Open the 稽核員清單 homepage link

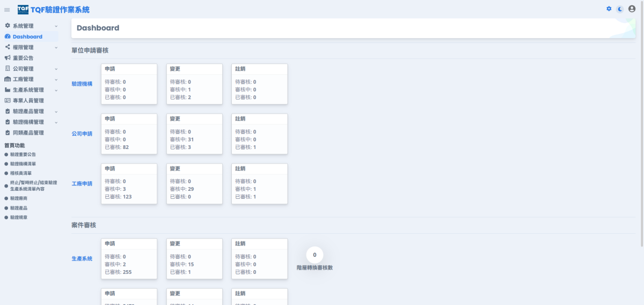click(x=21, y=173)
